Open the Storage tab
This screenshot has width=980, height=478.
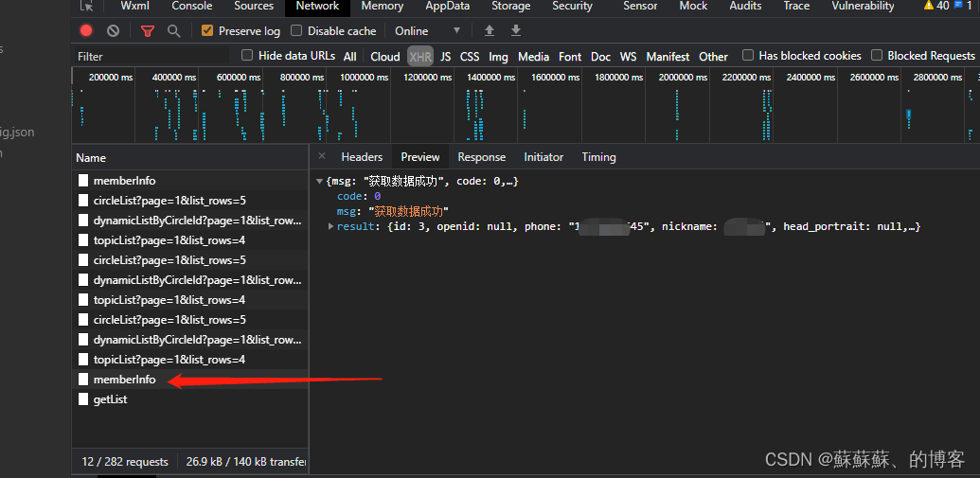click(x=510, y=7)
